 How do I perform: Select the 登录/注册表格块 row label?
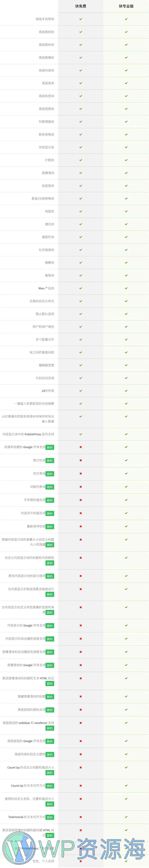[43, 198]
